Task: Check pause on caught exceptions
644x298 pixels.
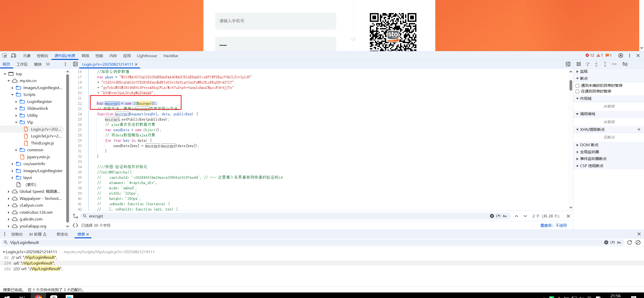Action: tap(578, 91)
